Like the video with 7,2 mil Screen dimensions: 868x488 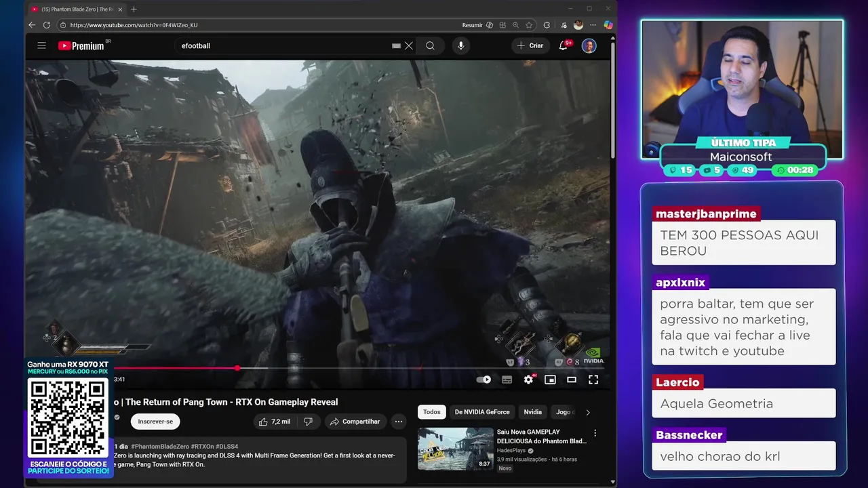(x=275, y=422)
